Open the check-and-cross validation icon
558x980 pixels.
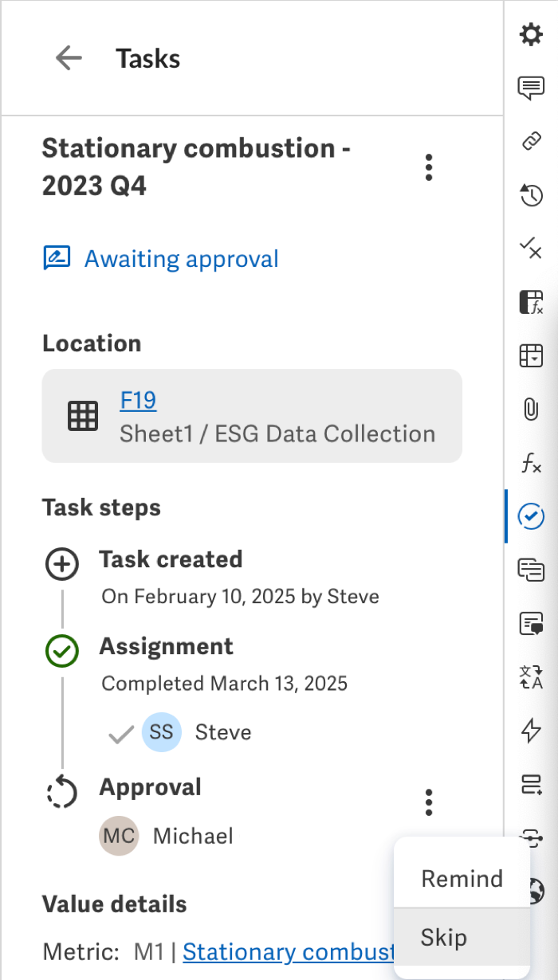tap(531, 249)
